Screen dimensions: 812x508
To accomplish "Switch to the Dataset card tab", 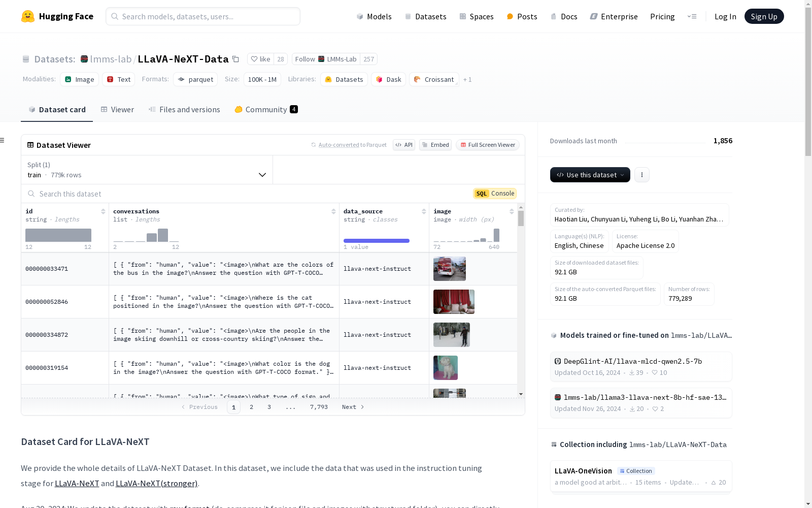I will point(57,109).
